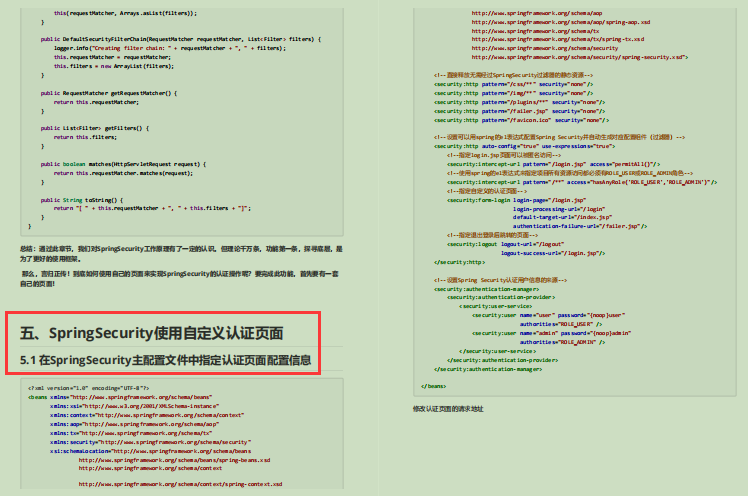Click the 'authentication-failure-url="/failer.jsp"' line
Image resolution: width=748 pixels, height=496 pixels.
pyautogui.click(x=580, y=226)
